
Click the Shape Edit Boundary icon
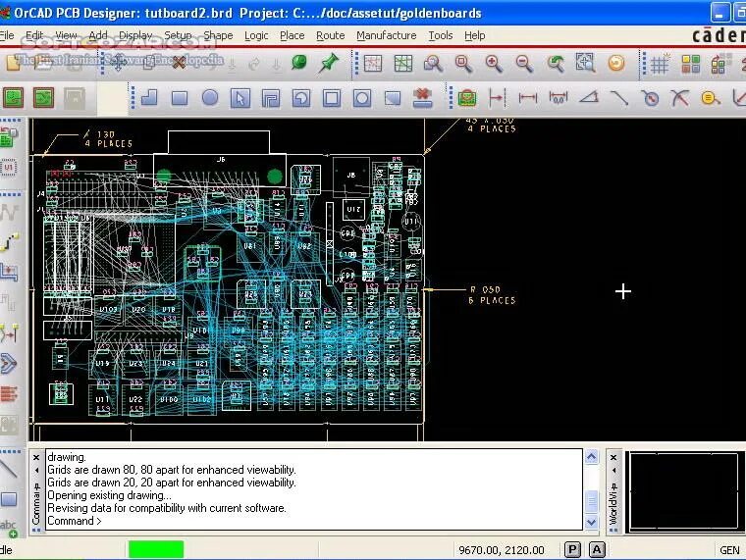(393, 98)
